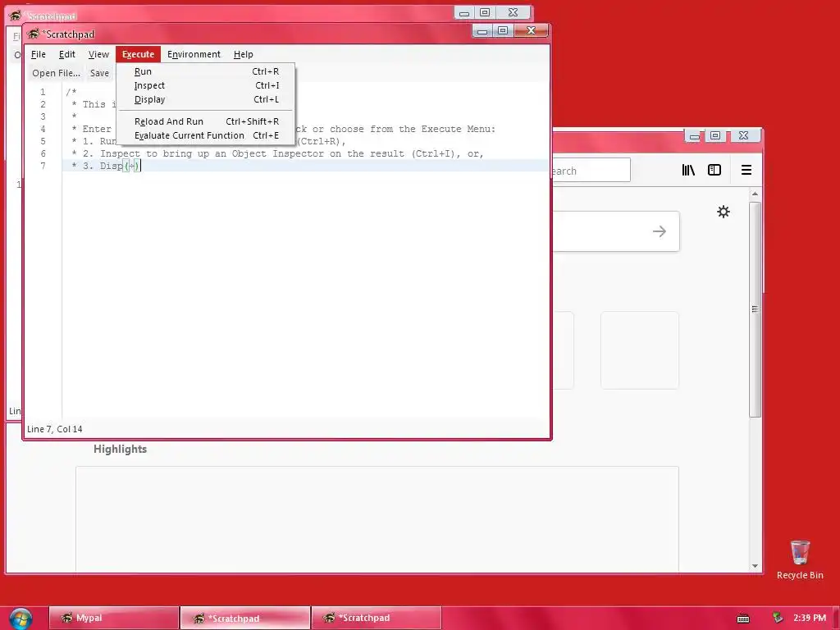Open the browser Library icon
Screen dimensions: 840x630
click(x=688, y=170)
